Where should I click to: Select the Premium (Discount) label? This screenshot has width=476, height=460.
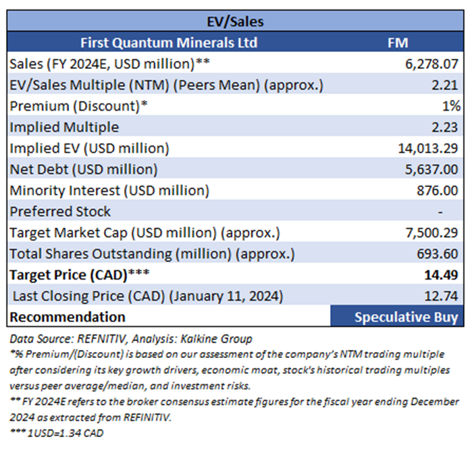[x=78, y=106]
